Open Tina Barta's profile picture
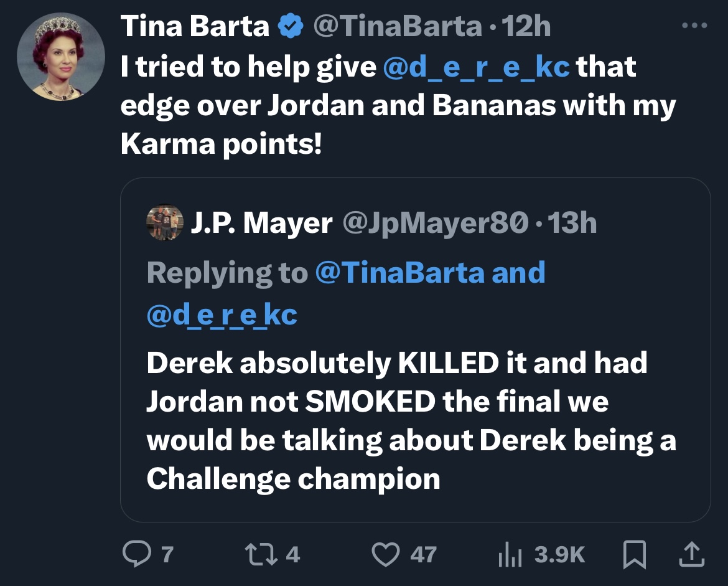 click(61, 57)
